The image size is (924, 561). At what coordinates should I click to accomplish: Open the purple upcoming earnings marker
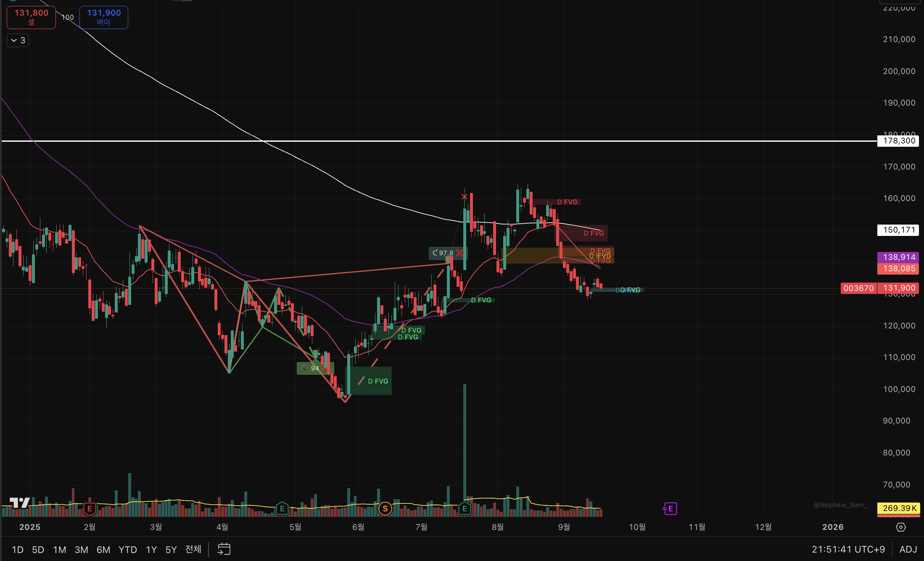[x=670, y=509]
